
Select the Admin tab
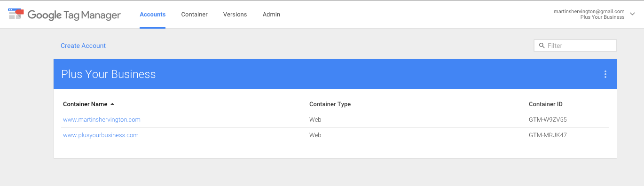[x=271, y=15]
